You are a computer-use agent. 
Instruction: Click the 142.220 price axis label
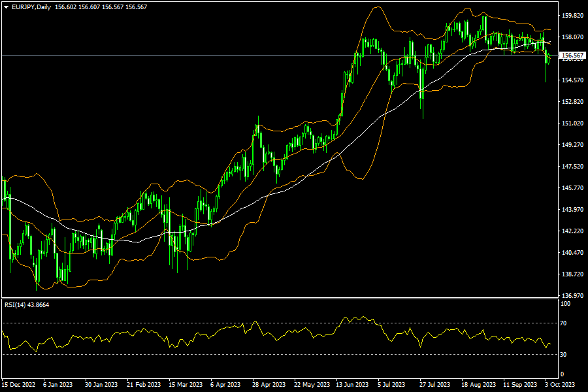(x=572, y=231)
